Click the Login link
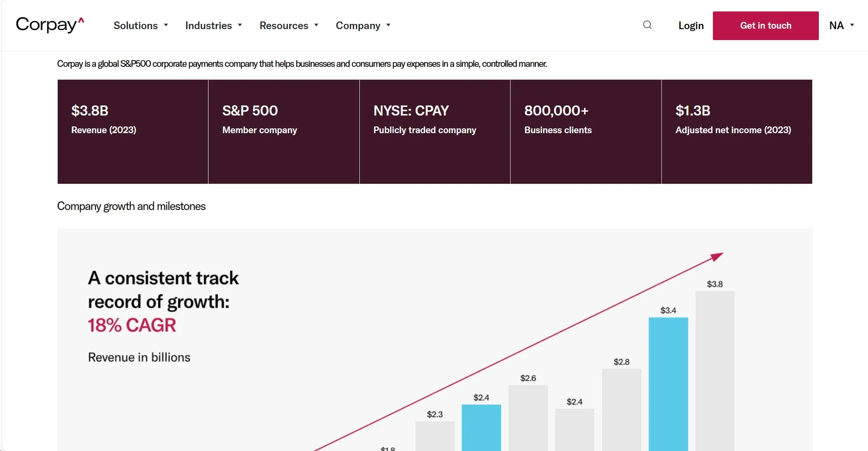The height and width of the screenshot is (451, 868). coord(691,26)
